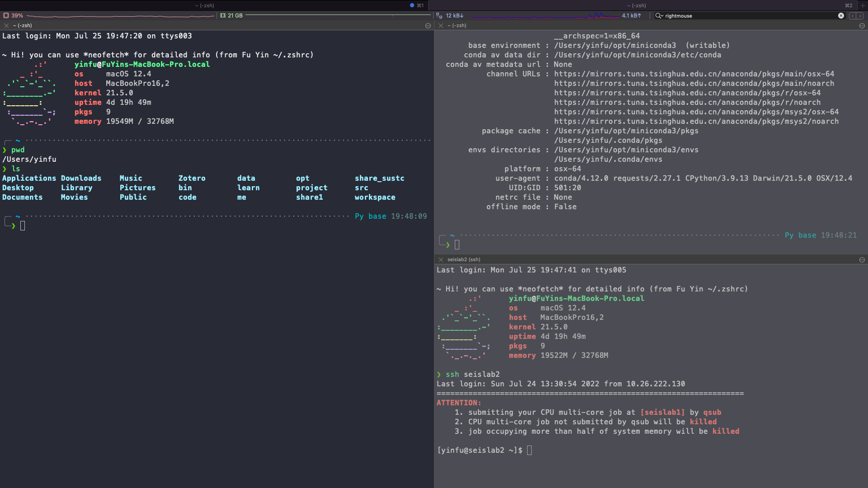Click the pkgs/msys2/osx-64 mirror URL
This screenshot has height=488, width=868.
(x=697, y=112)
